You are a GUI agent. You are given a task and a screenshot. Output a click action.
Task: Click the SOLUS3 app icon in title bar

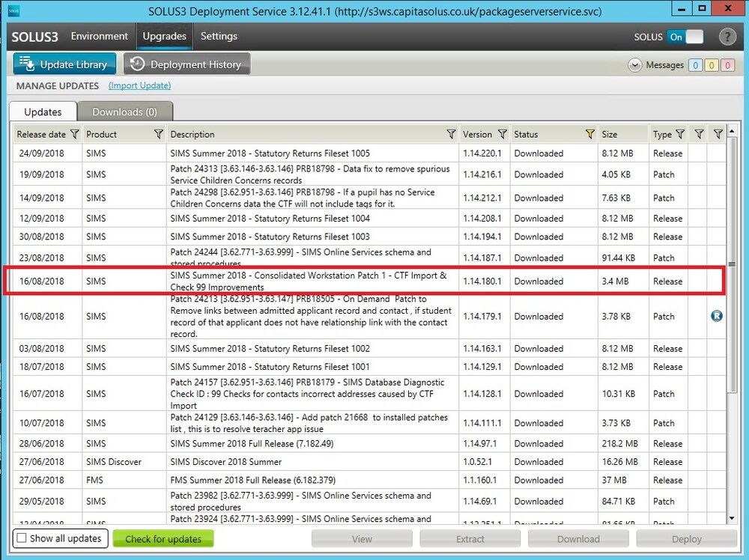click(13, 11)
